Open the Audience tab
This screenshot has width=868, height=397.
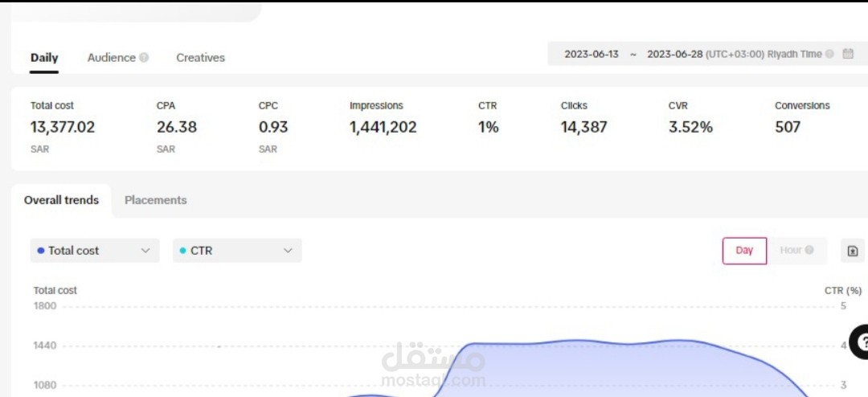coord(111,58)
